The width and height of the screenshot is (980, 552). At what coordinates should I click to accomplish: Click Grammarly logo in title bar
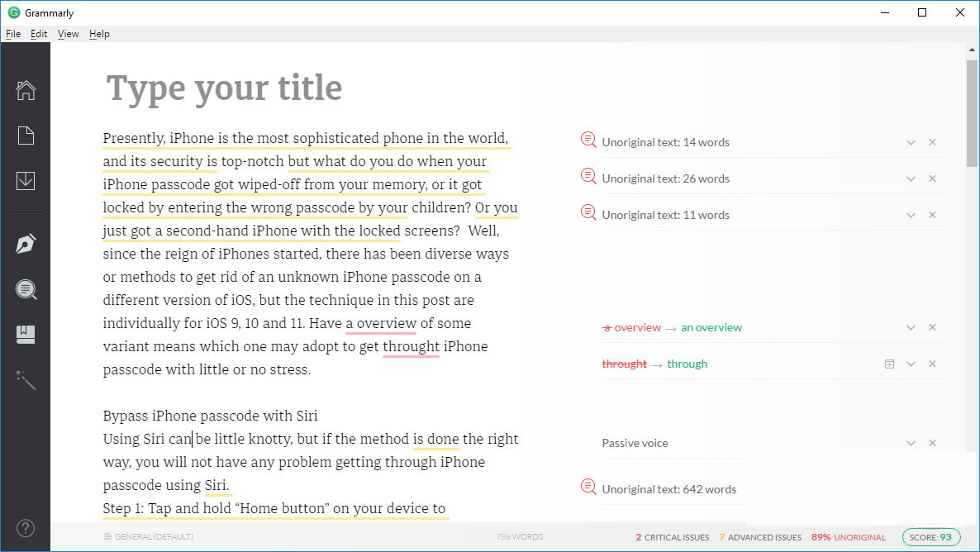click(x=14, y=12)
